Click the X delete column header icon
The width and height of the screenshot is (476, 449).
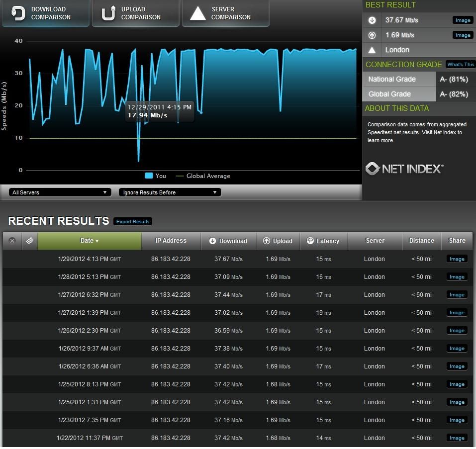pos(12,241)
